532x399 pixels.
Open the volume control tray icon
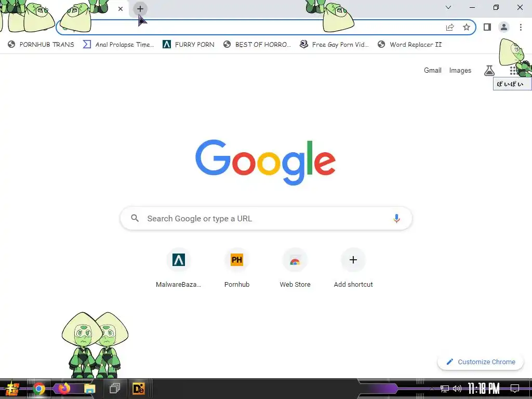click(457, 389)
